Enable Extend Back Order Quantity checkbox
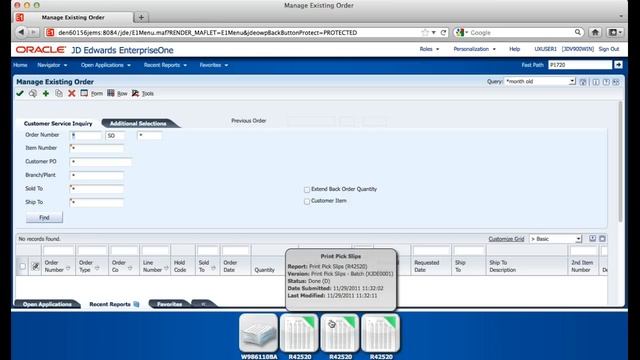The width and height of the screenshot is (640, 360). coord(307,189)
